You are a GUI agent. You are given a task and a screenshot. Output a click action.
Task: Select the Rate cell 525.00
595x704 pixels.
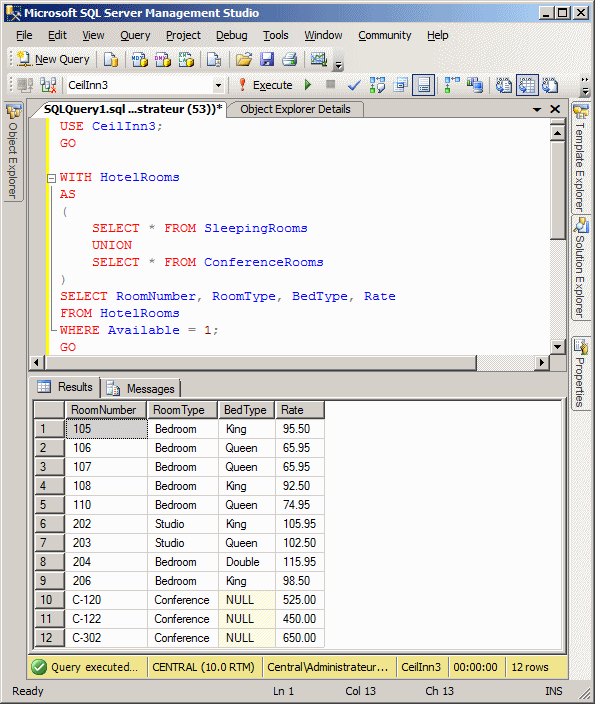point(300,600)
